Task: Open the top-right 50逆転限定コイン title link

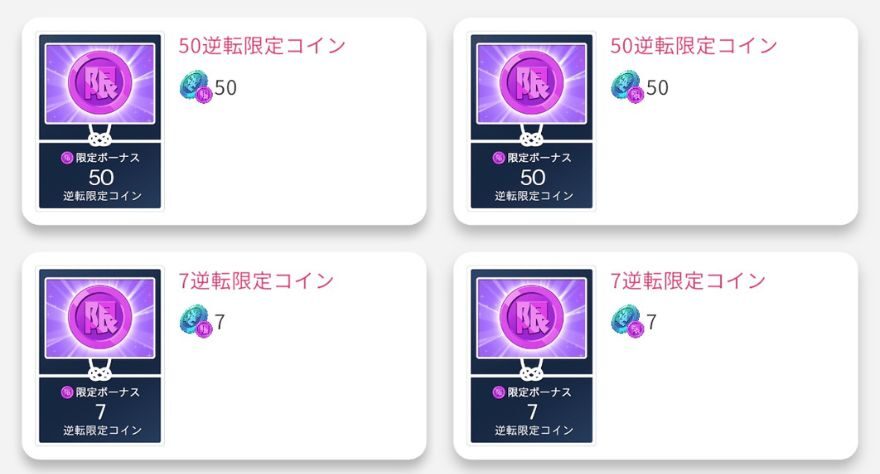Action: pos(694,46)
